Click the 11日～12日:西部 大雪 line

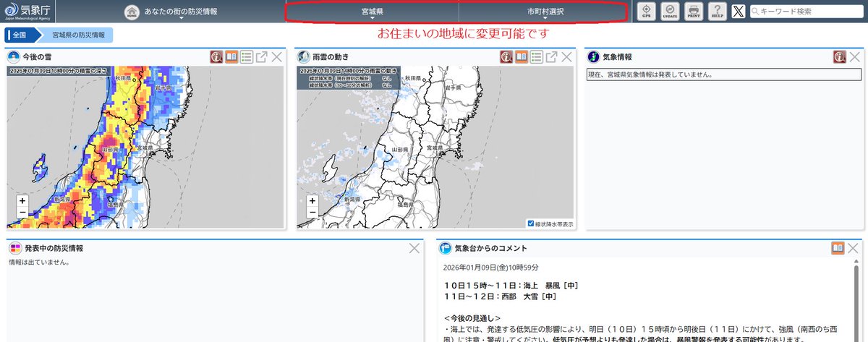500,296
